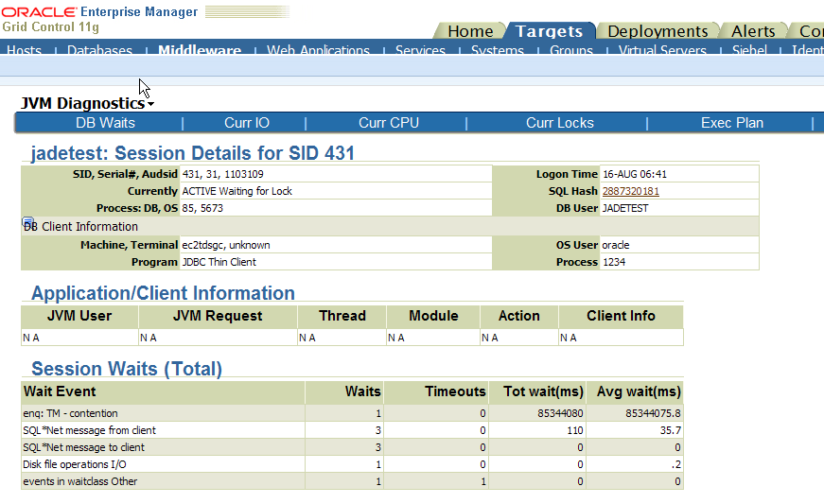Image resolution: width=824 pixels, height=504 pixels.
Task: Click total wait value 85344080
Action: tap(560, 414)
